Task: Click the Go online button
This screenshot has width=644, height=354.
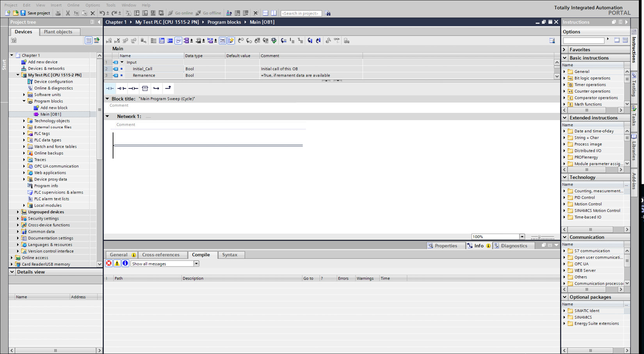Action: click(180, 13)
